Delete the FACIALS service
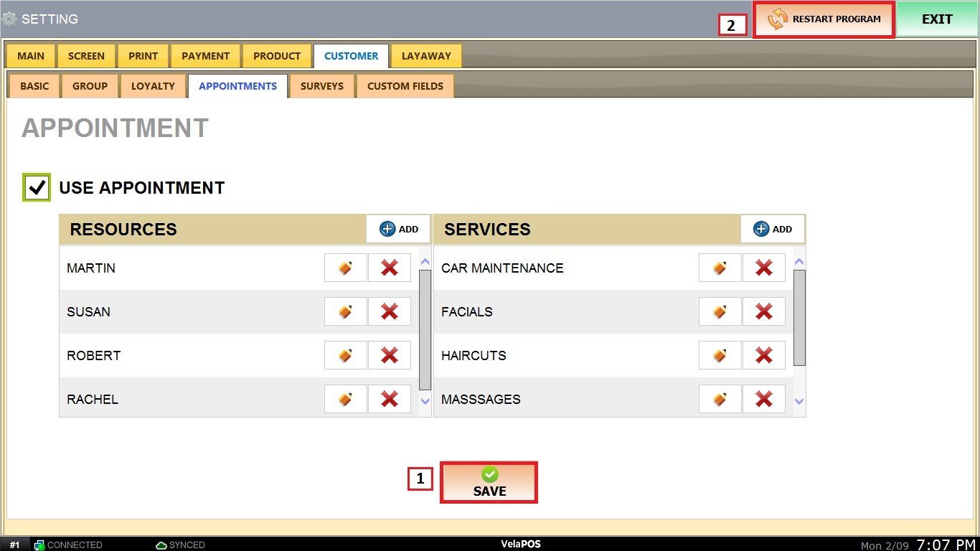This screenshot has height=551, width=980. click(763, 311)
